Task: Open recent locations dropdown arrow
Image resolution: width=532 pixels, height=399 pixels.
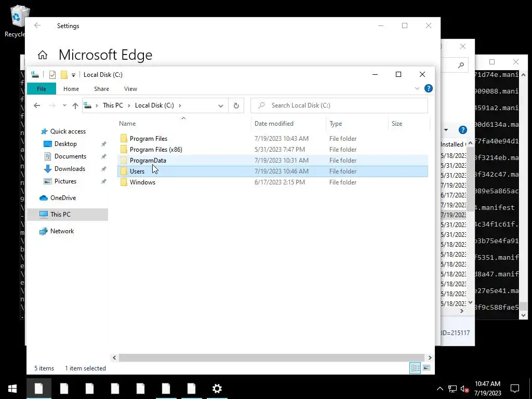Action: point(64,105)
